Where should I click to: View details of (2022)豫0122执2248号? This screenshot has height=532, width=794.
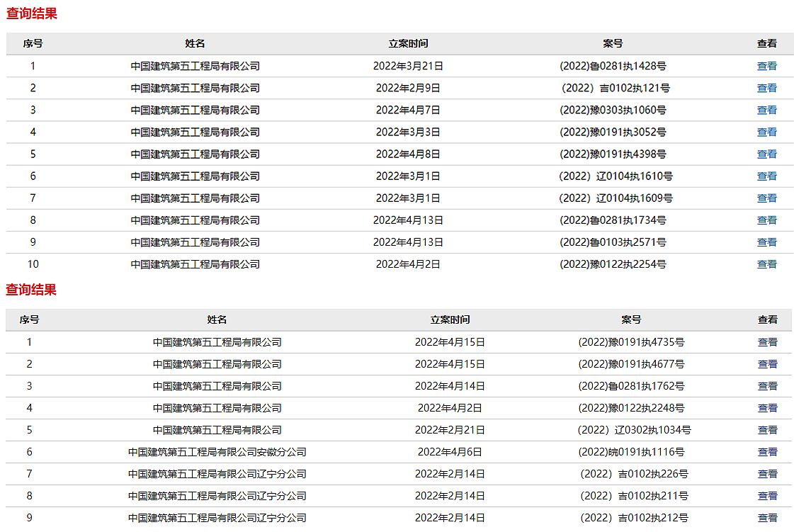pyautogui.click(x=767, y=408)
